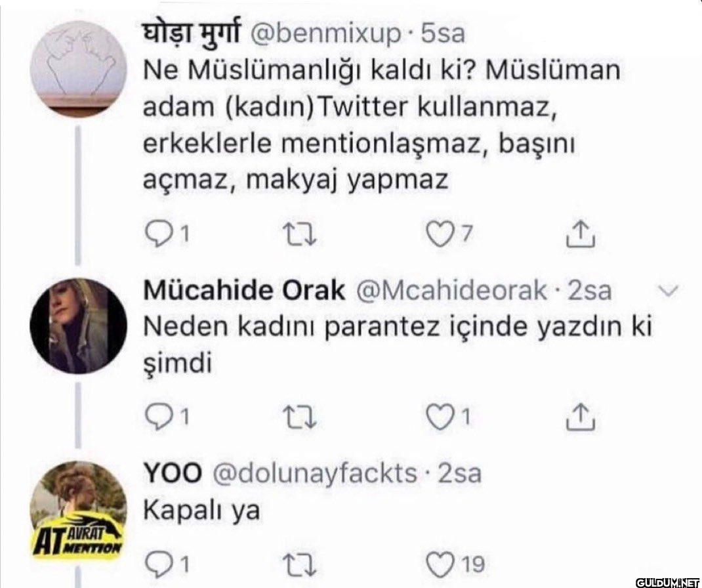This screenshot has height=588, width=702.
Task: View YOO's profile avatar
Action: coord(78,509)
